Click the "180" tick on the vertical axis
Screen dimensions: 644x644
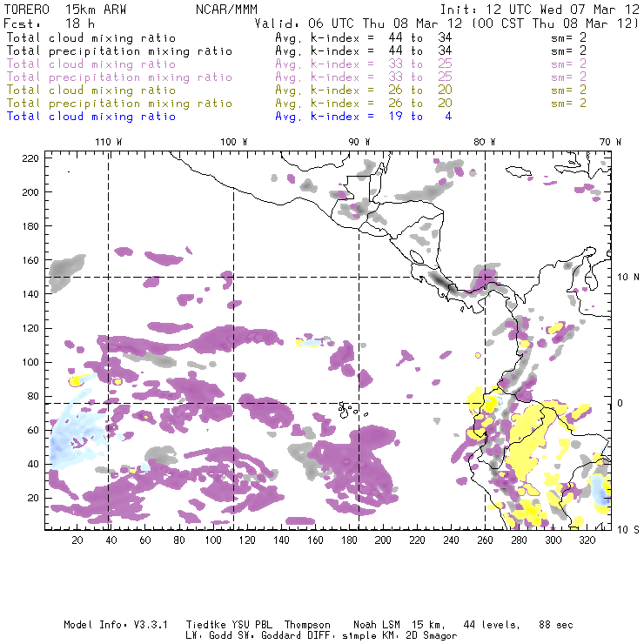point(30,226)
